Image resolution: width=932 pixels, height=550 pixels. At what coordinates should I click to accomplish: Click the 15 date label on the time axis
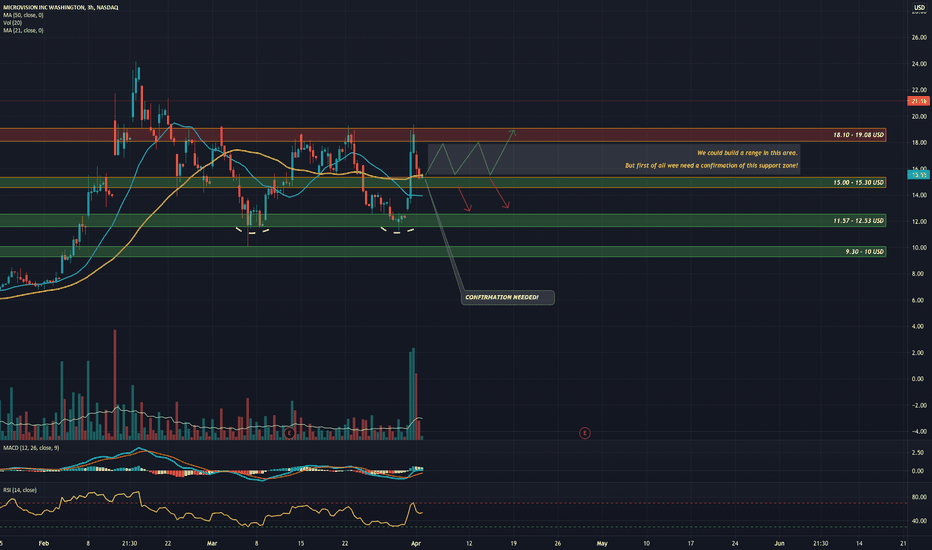pyautogui.click(x=301, y=543)
